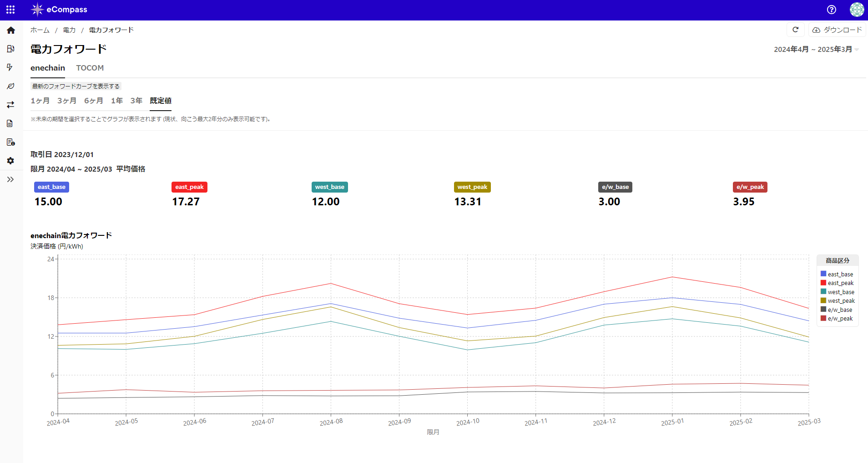
Task: Open the settings gear in the sidebar
Action: click(x=10, y=160)
